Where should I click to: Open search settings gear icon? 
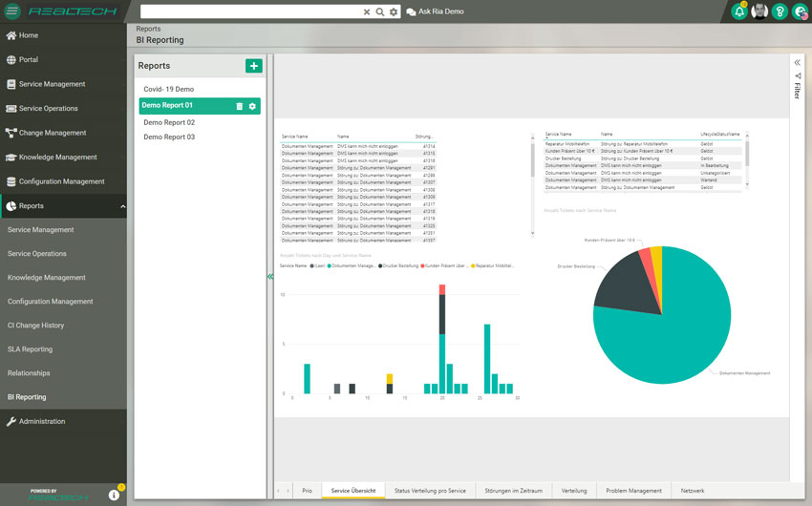[x=394, y=11]
